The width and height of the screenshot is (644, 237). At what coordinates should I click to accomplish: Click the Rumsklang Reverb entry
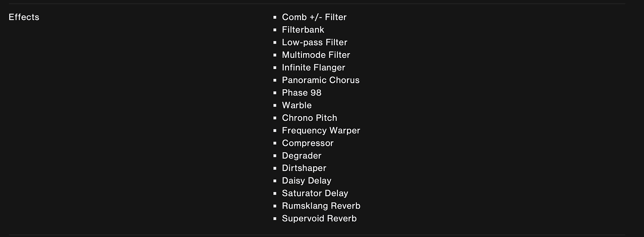coord(321,206)
